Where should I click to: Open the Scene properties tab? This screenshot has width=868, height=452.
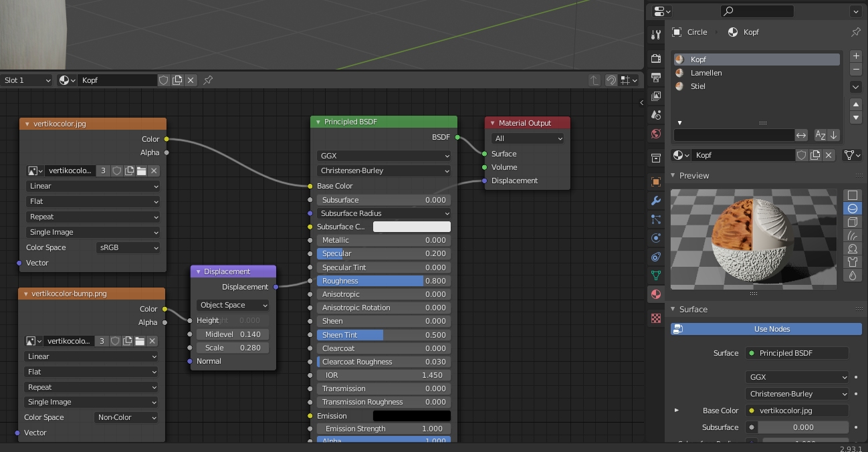click(x=656, y=115)
